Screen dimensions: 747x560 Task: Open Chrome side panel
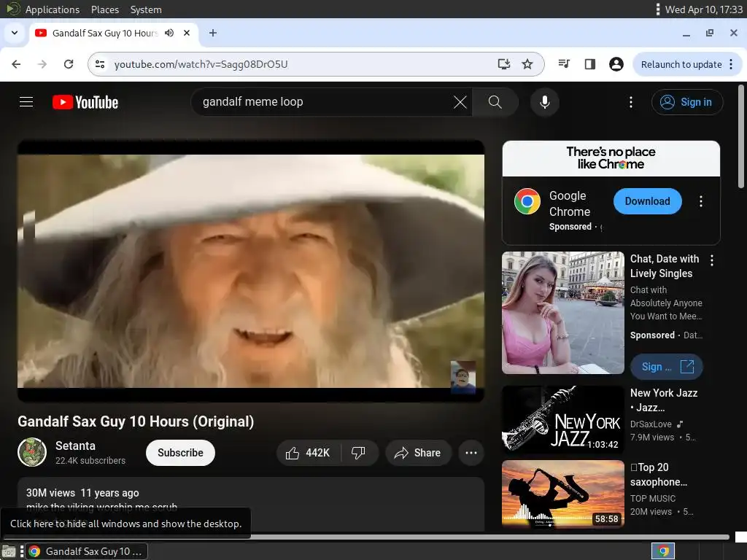(589, 64)
